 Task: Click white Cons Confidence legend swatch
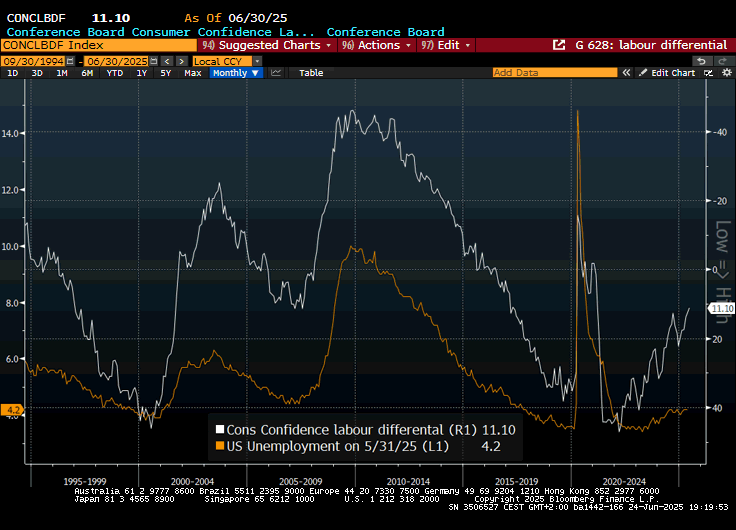(x=220, y=430)
